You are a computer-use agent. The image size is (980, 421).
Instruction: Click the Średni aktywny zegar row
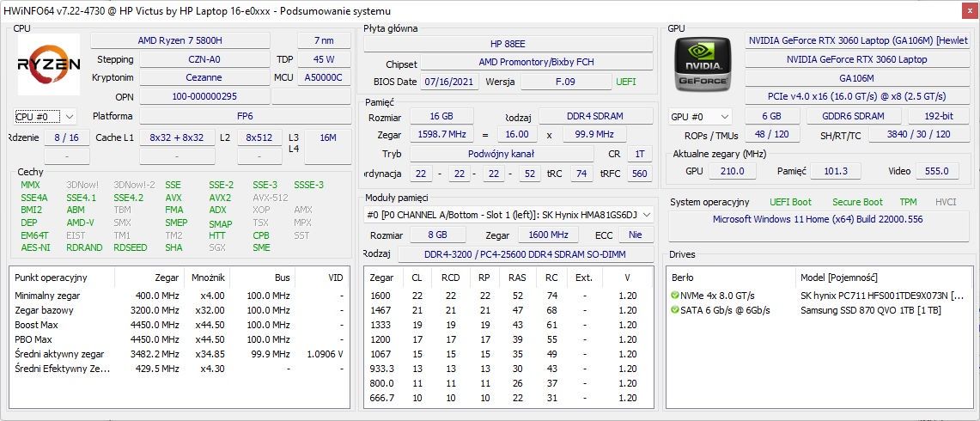(180, 354)
